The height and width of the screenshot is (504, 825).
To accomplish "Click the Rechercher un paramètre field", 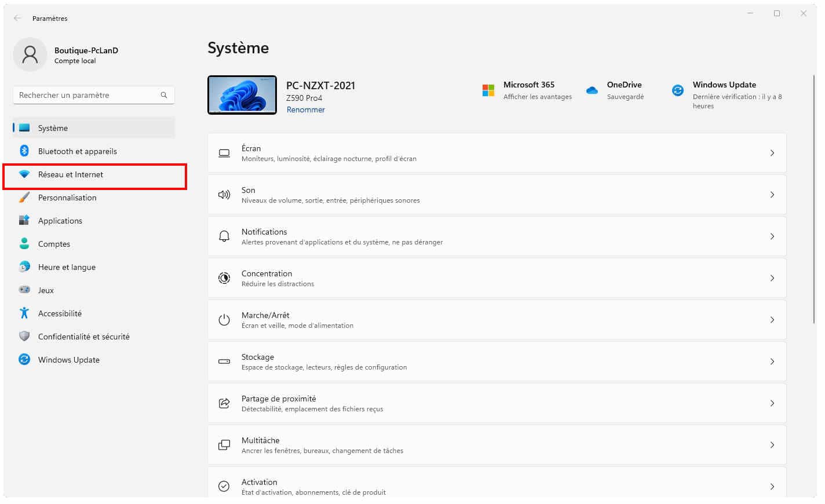I will [87, 95].
